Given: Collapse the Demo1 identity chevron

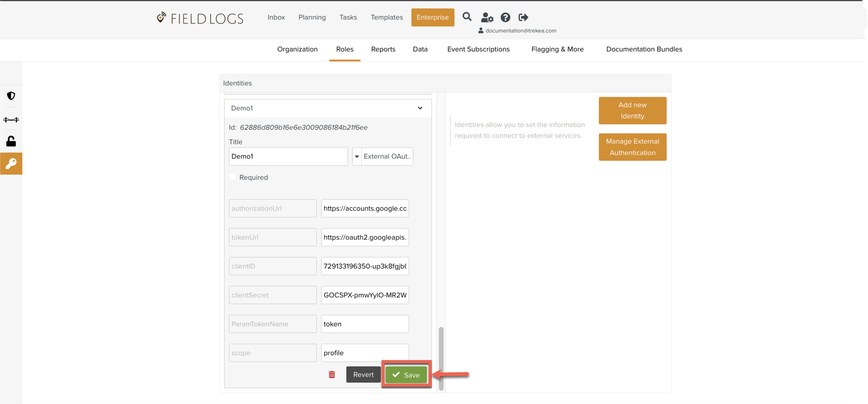Looking at the screenshot, I should 420,108.
